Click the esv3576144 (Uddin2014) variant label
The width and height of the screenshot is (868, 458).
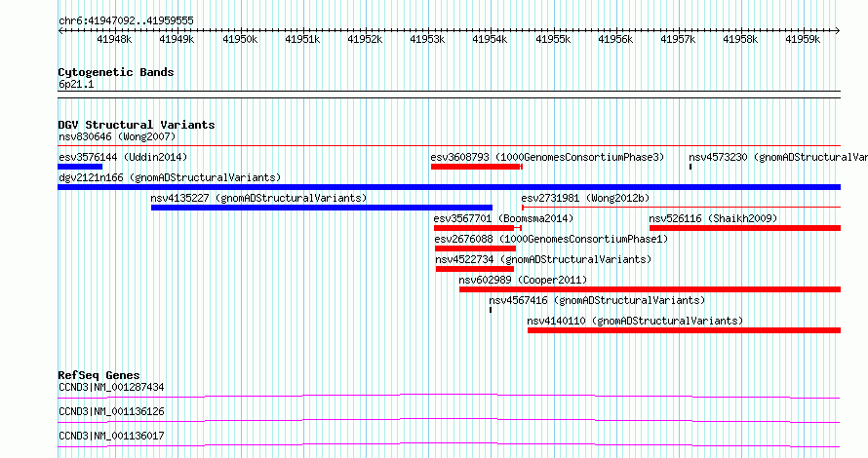123,157
